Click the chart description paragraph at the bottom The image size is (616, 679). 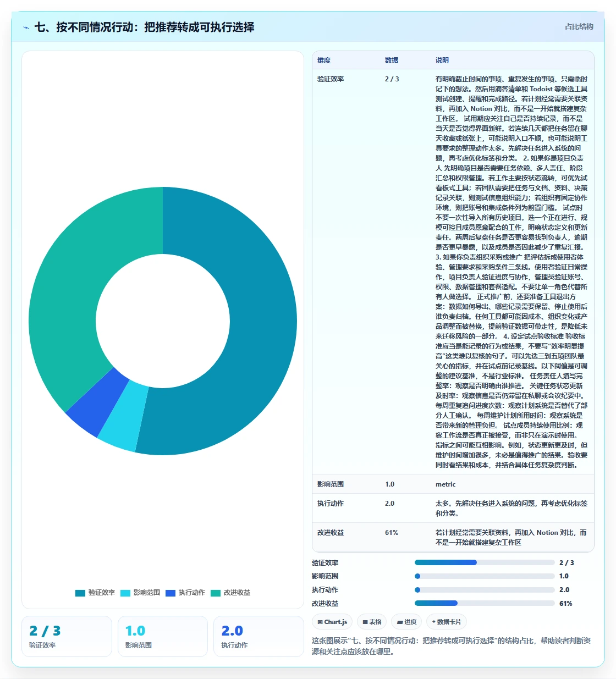(x=452, y=646)
